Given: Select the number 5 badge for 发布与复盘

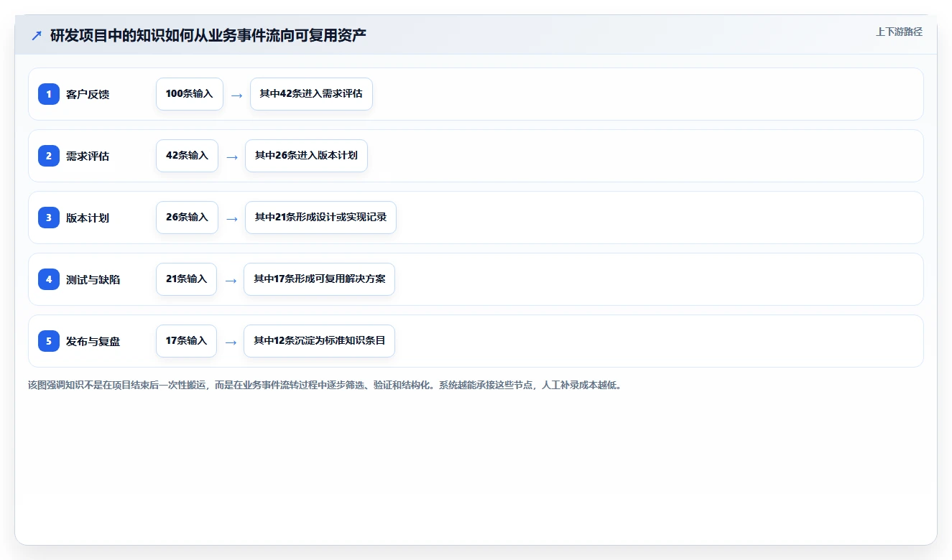Looking at the screenshot, I should 49,341.
